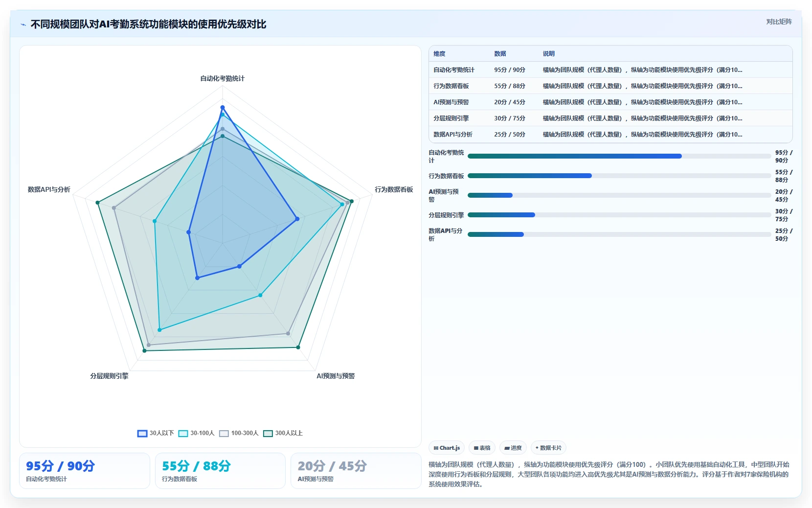Click the dark blue 30人以下 point on 自动化考勤统计 axis
This screenshot has width=812, height=508.
coord(223,107)
